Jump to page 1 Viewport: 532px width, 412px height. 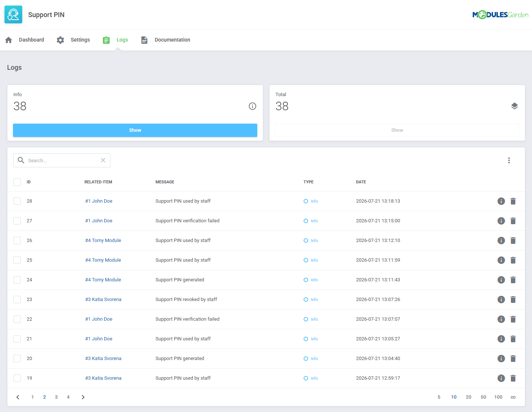33,397
